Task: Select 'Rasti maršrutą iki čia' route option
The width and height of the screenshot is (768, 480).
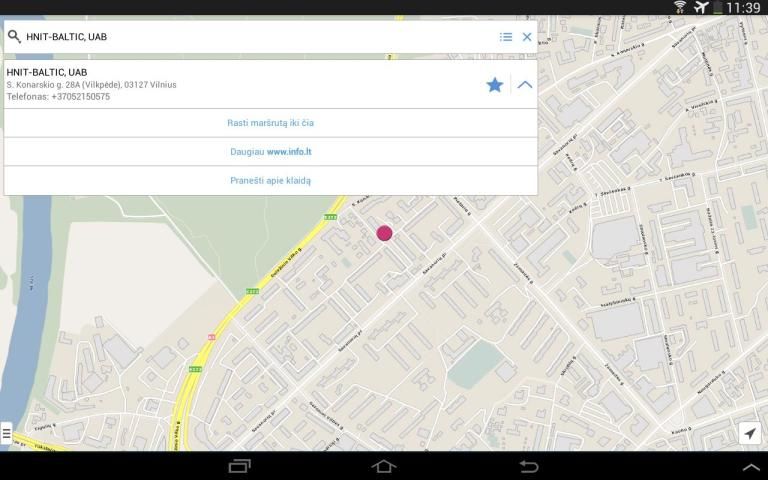Action: [x=270, y=123]
